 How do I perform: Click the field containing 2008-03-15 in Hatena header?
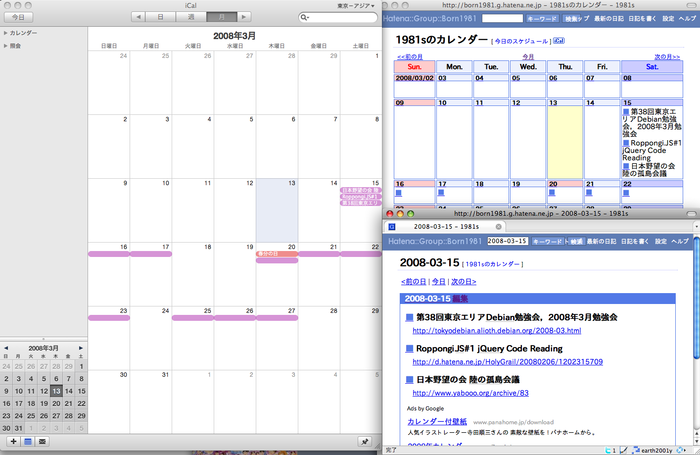click(x=508, y=241)
